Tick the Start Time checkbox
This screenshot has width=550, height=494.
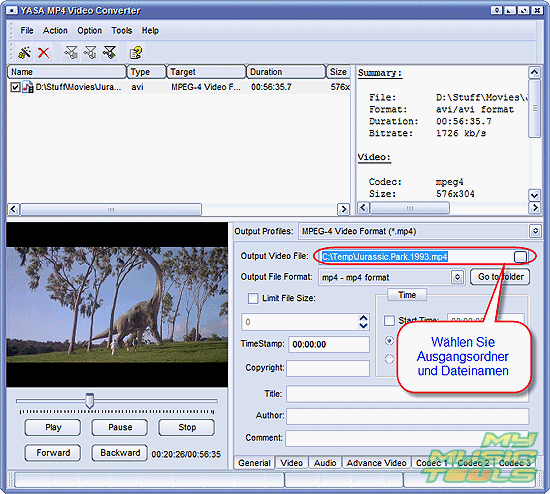click(389, 320)
